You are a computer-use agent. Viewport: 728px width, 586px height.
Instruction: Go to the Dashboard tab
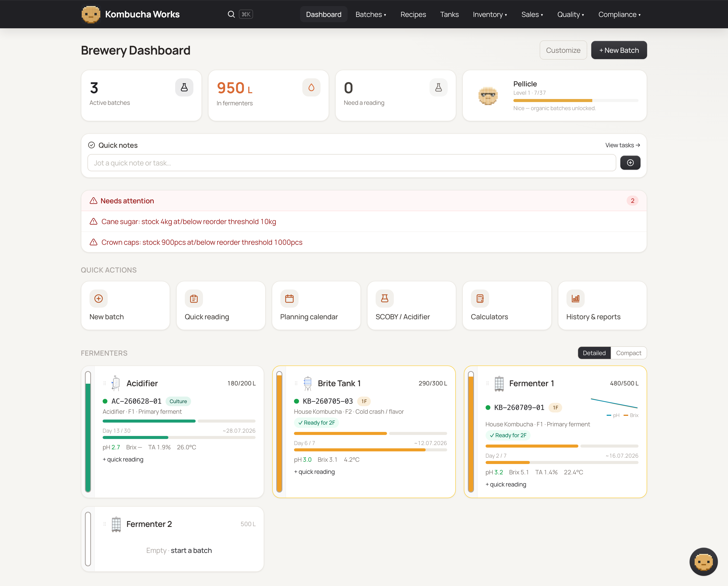point(324,14)
